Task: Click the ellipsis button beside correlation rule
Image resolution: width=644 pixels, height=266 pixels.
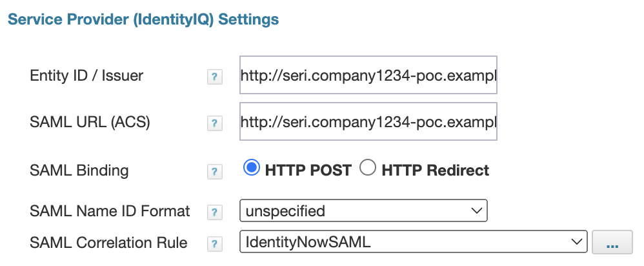Action: [x=612, y=243]
